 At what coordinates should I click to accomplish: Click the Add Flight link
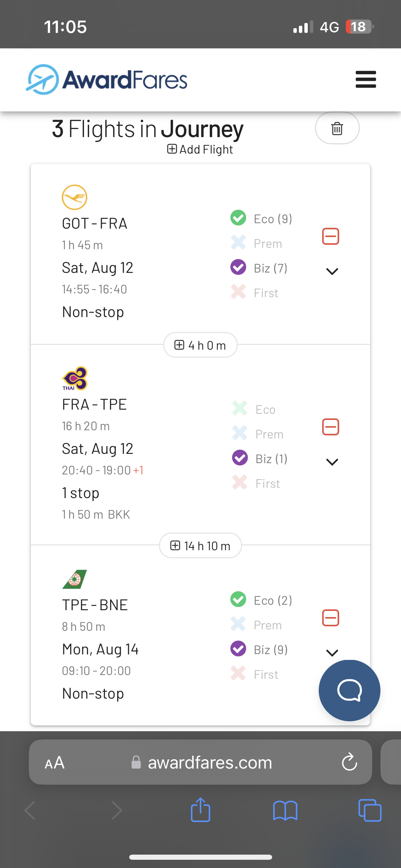[200, 149]
